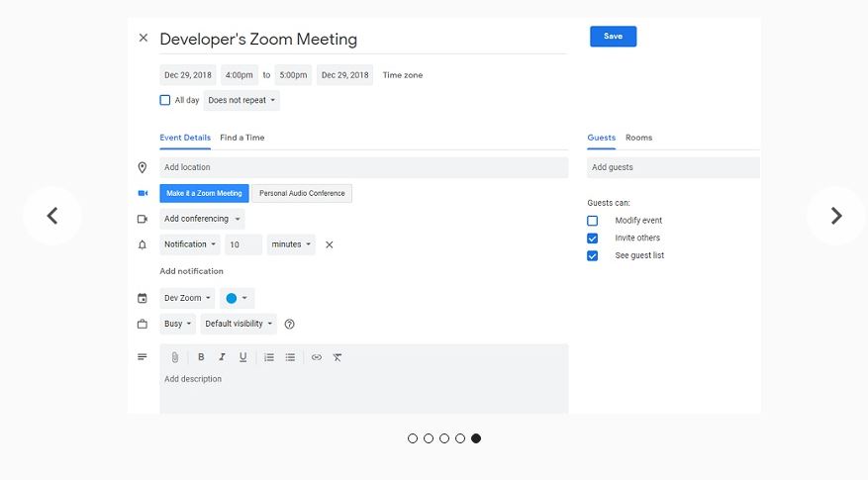Open the Default visibility dropdown

[x=239, y=324]
